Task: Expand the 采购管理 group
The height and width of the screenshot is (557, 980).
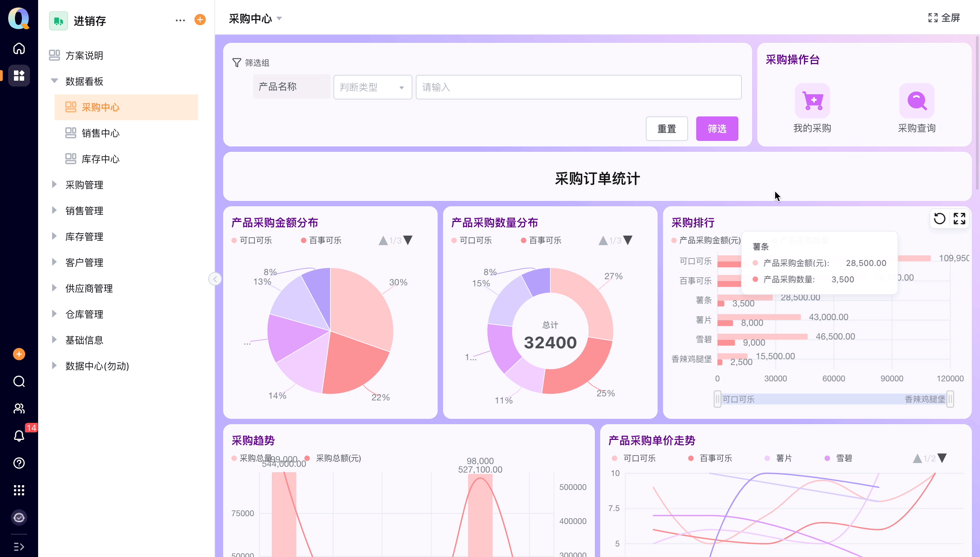Action: pyautogui.click(x=54, y=185)
